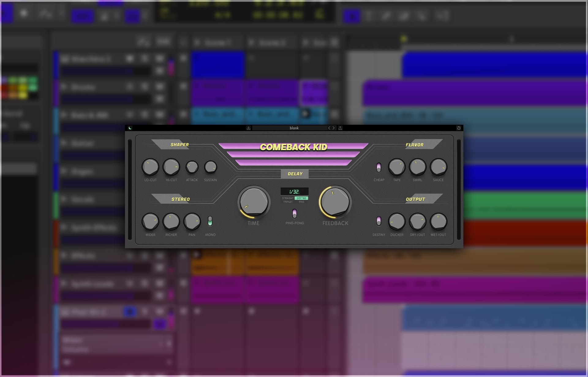Click the LO-CUT knob
Screen dimensions: 588x377
(x=150, y=167)
